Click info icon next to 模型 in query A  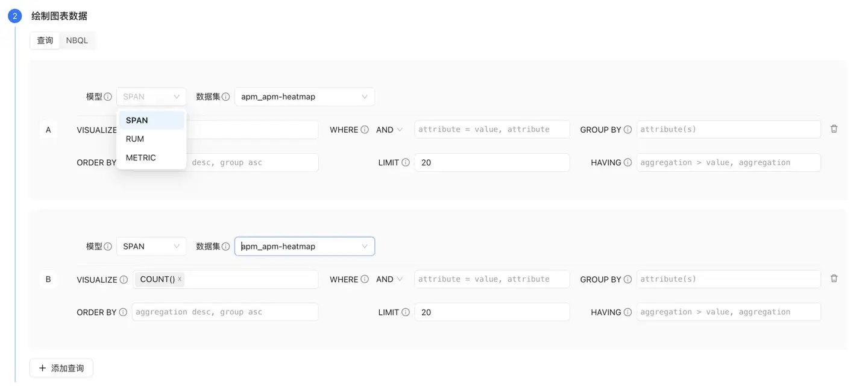click(x=108, y=96)
